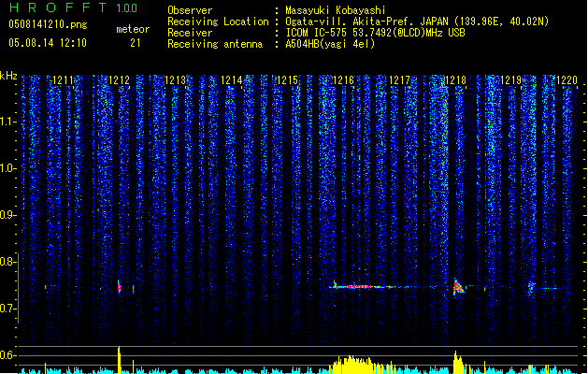Viewport: 588px width, 374px height.
Task: Click the 0.6 kHz axis label
Action: tap(7, 355)
